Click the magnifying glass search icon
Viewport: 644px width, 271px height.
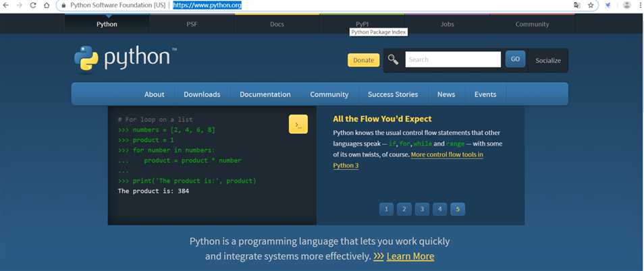click(393, 60)
